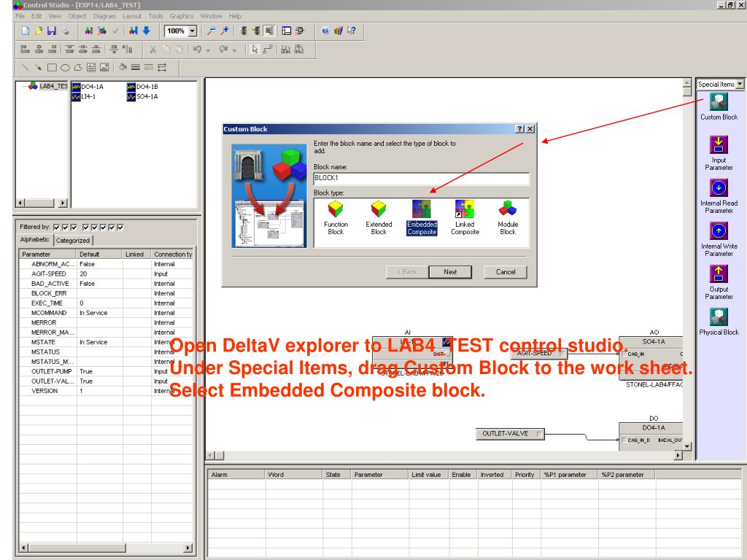Pick the Input Parameter palette item
747x560 pixels.
tap(719, 153)
